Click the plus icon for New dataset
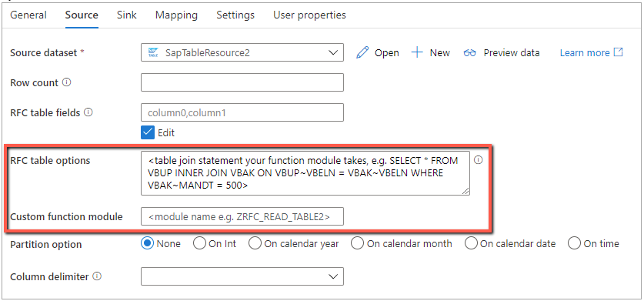644x301 pixels. (417, 52)
